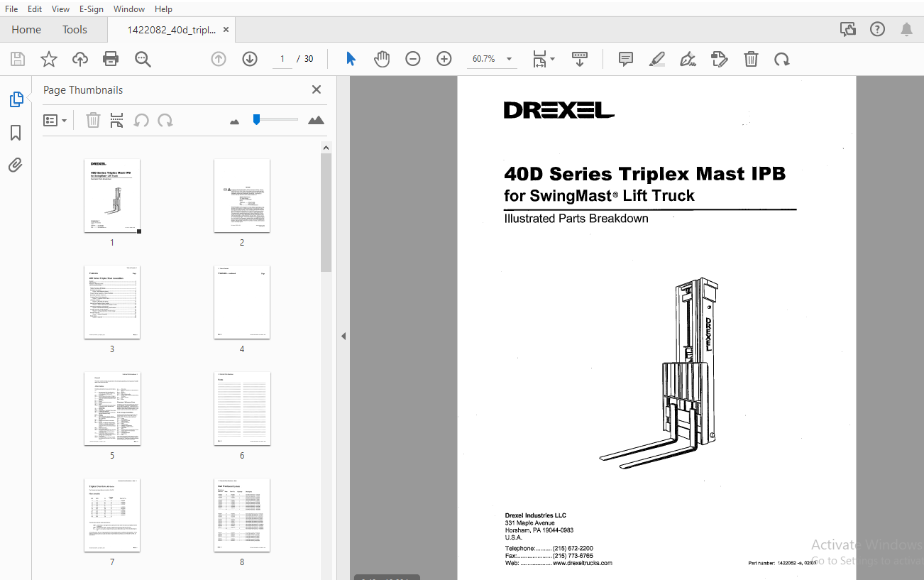The width and height of the screenshot is (924, 580).
Task: Delete selected pages in the thumbnails panel
Action: [93, 120]
